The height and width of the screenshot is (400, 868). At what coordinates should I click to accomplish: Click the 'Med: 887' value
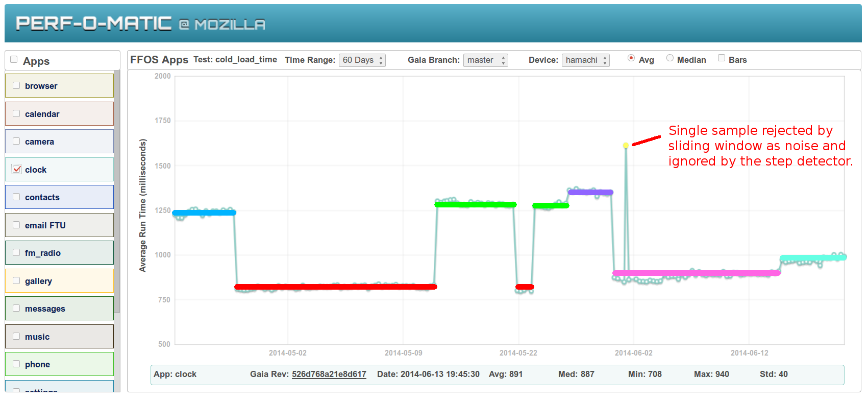coord(576,374)
